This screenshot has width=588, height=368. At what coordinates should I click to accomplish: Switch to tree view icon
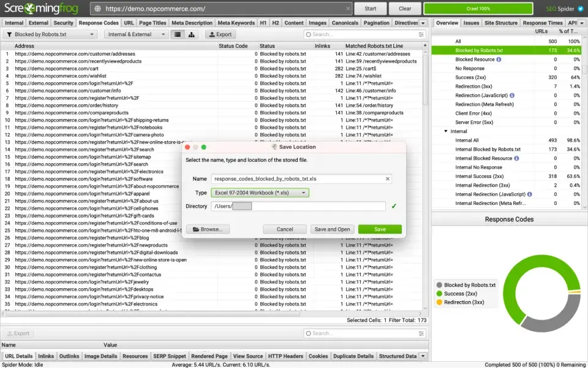coord(191,34)
